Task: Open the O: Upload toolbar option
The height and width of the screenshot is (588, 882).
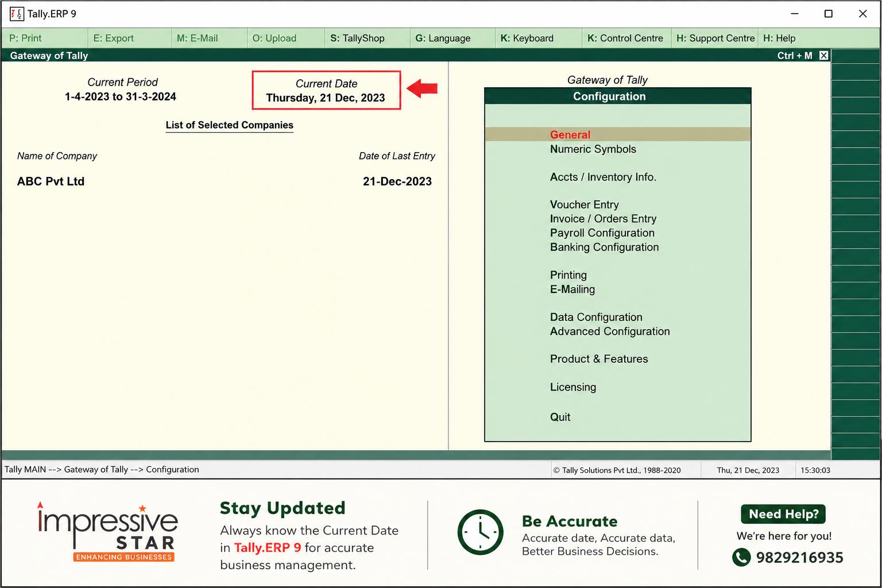Action: [274, 38]
